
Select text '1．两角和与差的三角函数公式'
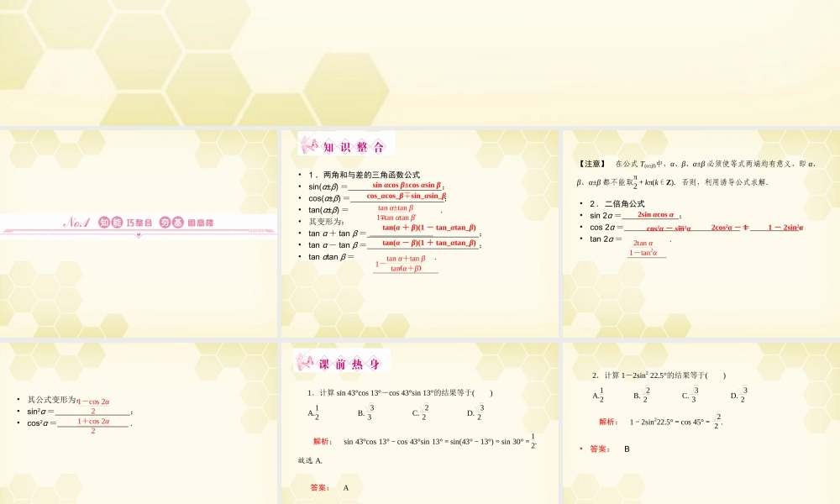pyautogui.click(x=364, y=175)
